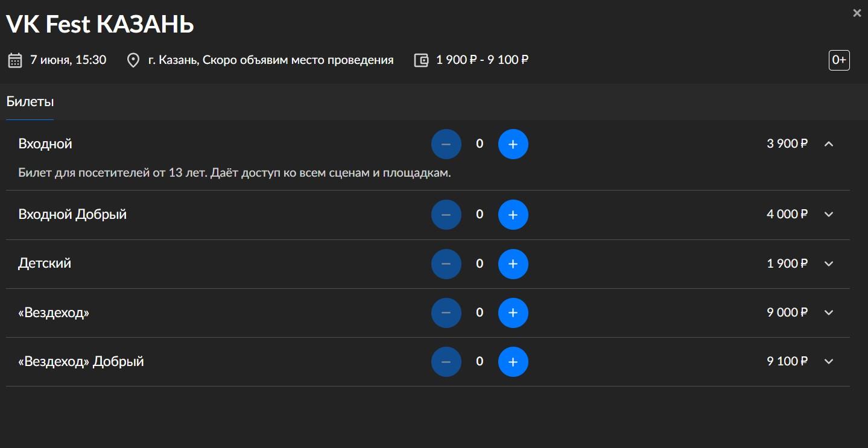Add one «Вездеход» Добрый ticket

tap(513, 362)
